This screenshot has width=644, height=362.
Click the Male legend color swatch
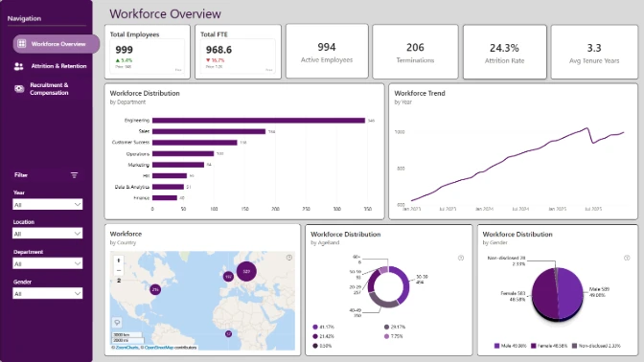click(496, 346)
